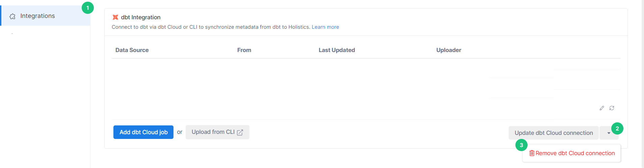Click the external-link icon on Upload from CLI
644x168 pixels.
coord(240,133)
